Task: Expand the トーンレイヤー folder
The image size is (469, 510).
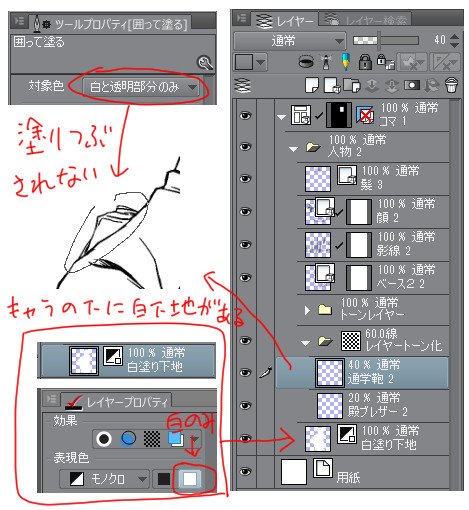Action: [307, 310]
